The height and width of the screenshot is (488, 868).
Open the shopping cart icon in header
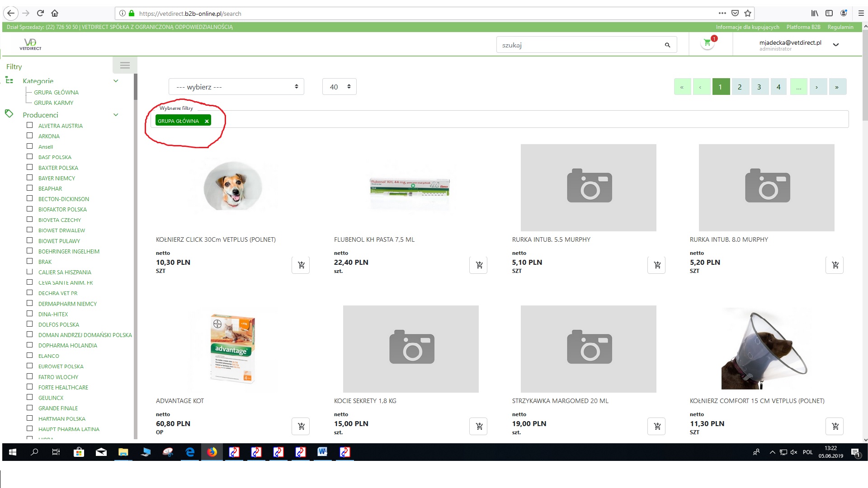click(708, 44)
